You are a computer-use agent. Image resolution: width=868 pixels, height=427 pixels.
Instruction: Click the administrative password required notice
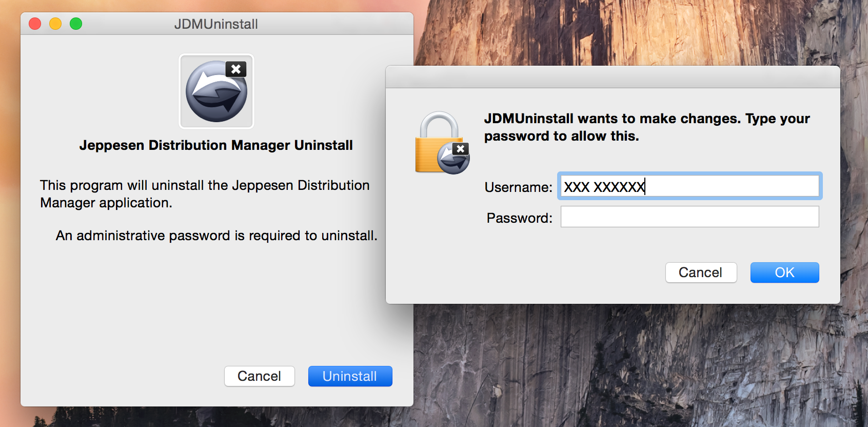tap(216, 236)
